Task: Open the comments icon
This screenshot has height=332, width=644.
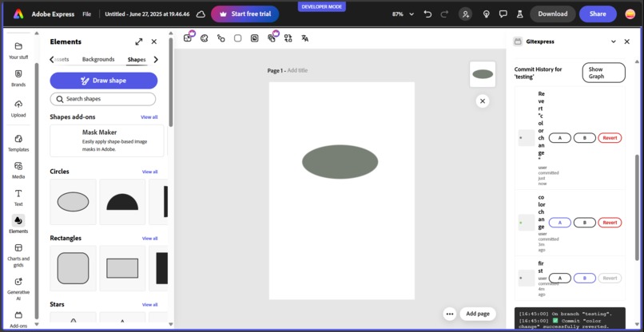Action: [503, 14]
